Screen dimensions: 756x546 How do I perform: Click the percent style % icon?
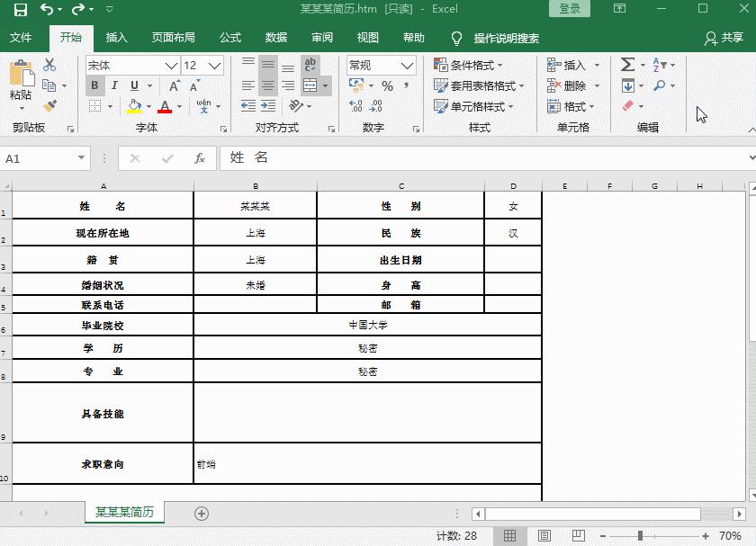pyautogui.click(x=386, y=86)
